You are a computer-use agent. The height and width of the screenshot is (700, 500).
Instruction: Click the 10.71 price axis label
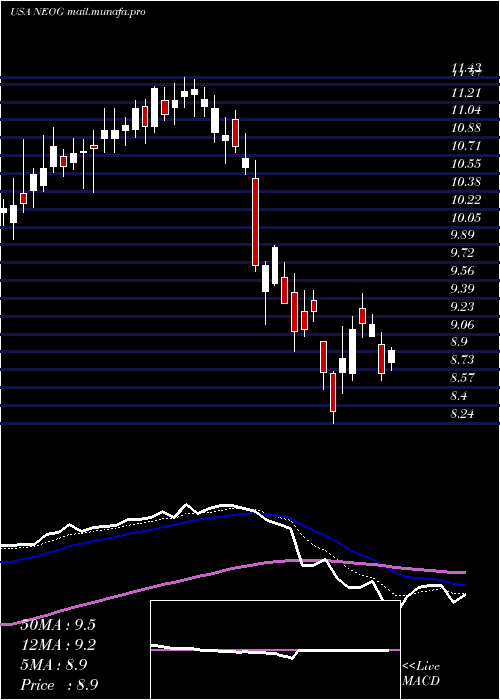(x=466, y=146)
